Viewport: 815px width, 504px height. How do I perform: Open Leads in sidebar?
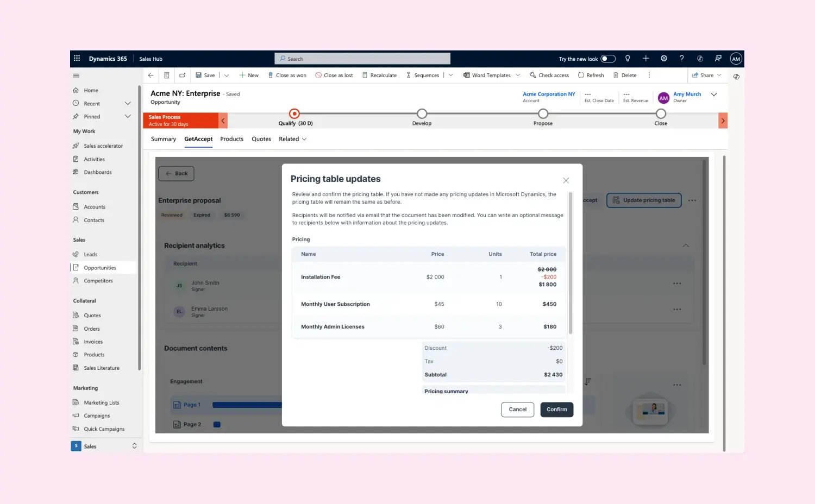[x=90, y=254]
